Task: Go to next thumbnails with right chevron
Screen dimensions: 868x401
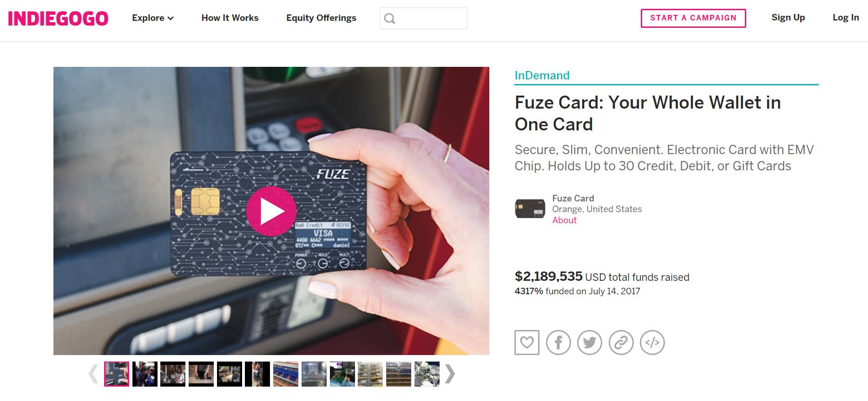Action: click(449, 374)
